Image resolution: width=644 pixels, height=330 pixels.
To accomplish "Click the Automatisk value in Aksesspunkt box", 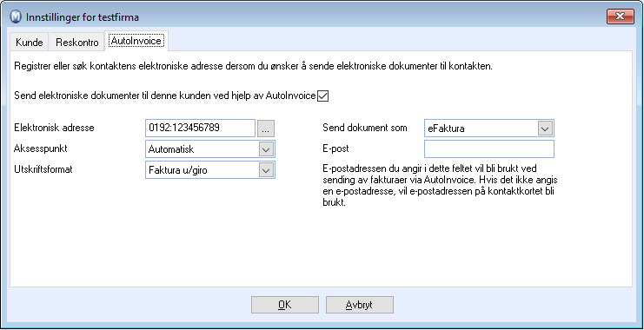I will (x=171, y=149).
